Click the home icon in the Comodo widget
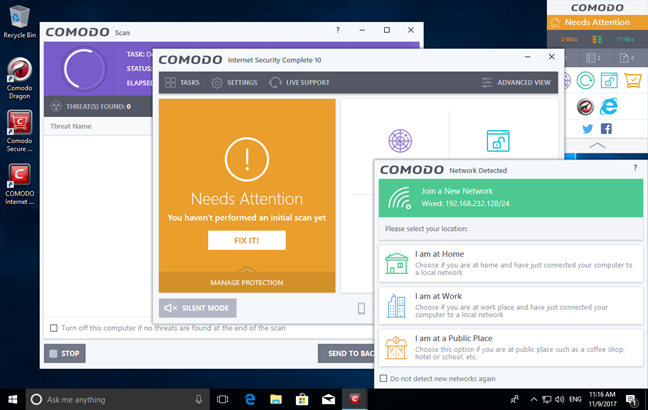The height and width of the screenshot is (410, 648). [x=555, y=22]
